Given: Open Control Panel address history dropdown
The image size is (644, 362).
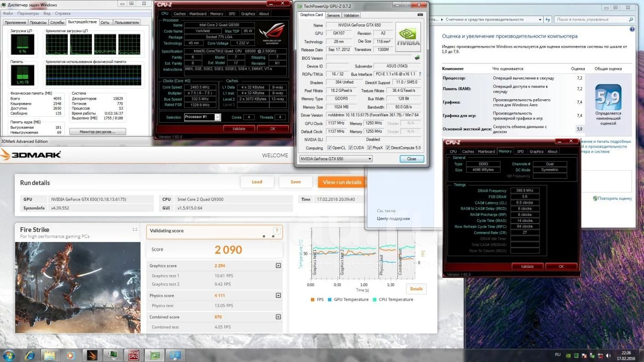Looking at the screenshot, I should [x=540, y=20].
